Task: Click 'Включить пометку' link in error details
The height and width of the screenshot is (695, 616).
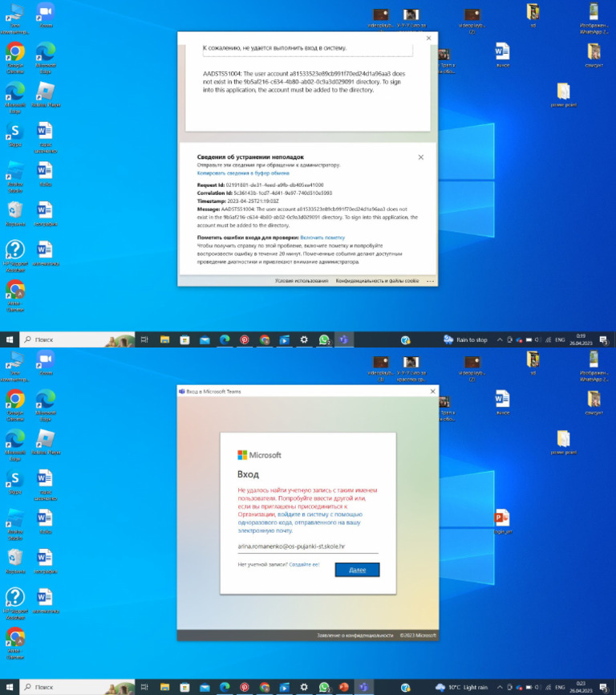Action: pyautogui.click(x=322, y=238)
